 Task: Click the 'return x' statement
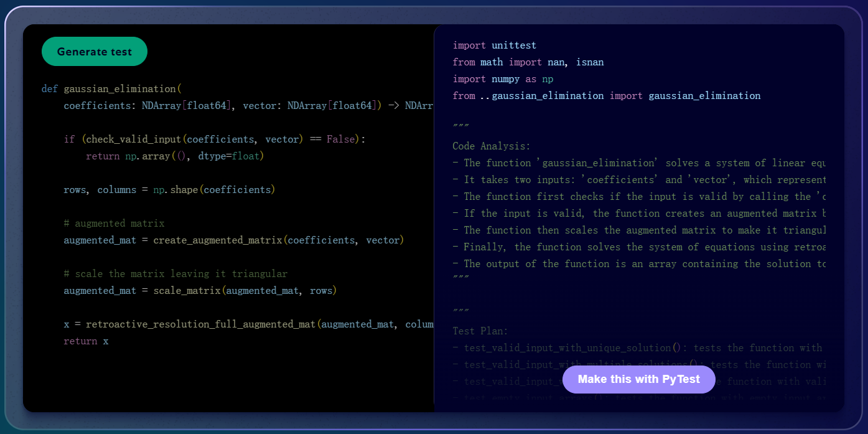(x=86, y=341)
